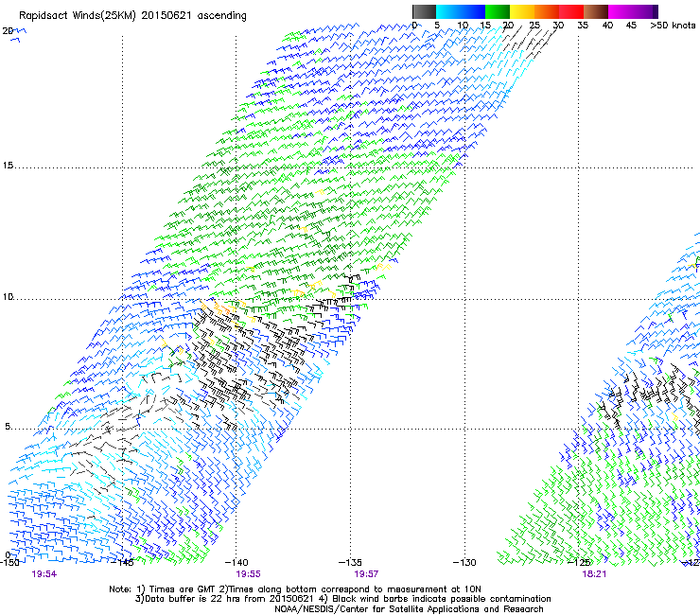Click the '>50 knots' legend label
Screen dimensions: 700x615
click(x=673, y=26)
